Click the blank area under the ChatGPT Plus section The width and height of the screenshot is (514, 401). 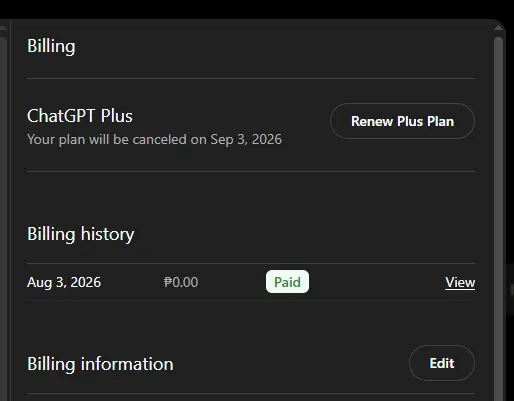point(251,197)
